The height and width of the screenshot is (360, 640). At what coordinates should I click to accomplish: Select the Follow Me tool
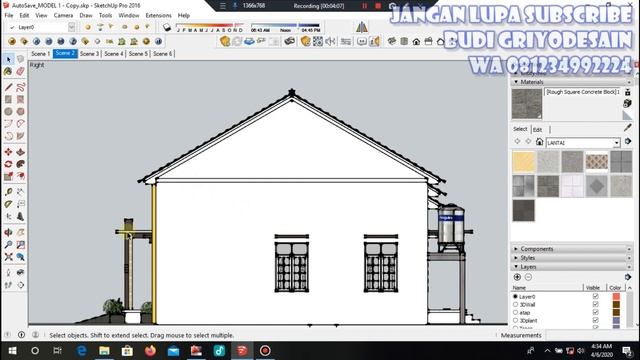20,164
